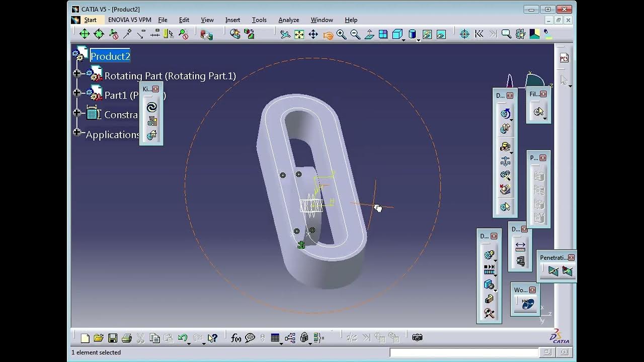Click the target/crosshair icon in top toolbar
This screenshot has width=644, height=362.
pos(465,34)
